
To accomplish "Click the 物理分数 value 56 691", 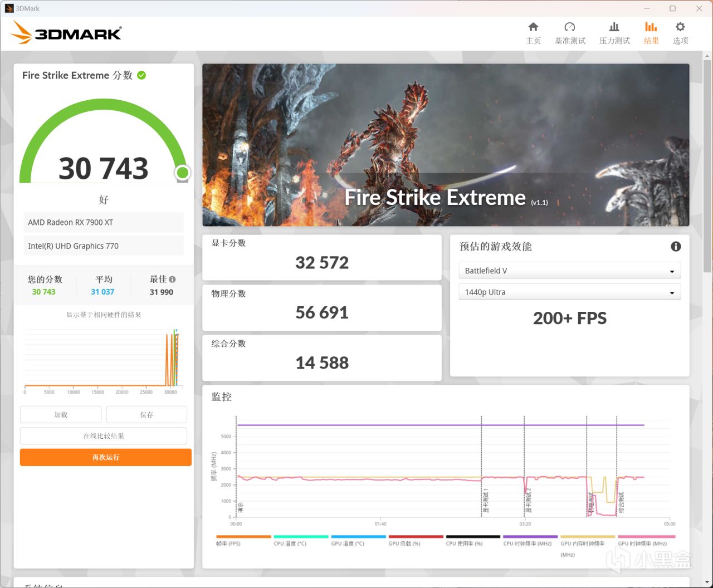I will (x=322, y=312).
